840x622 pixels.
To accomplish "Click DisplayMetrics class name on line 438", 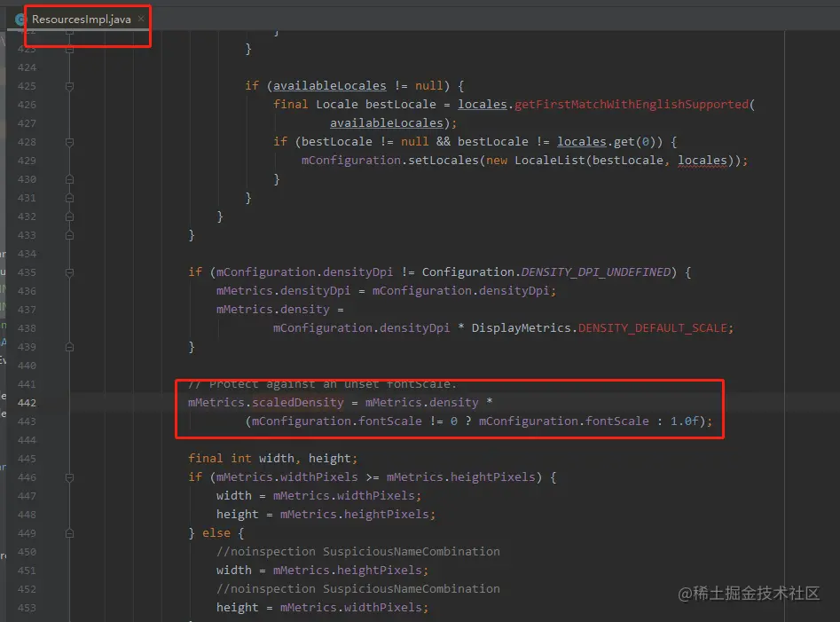I will click(x=521, y=328).
